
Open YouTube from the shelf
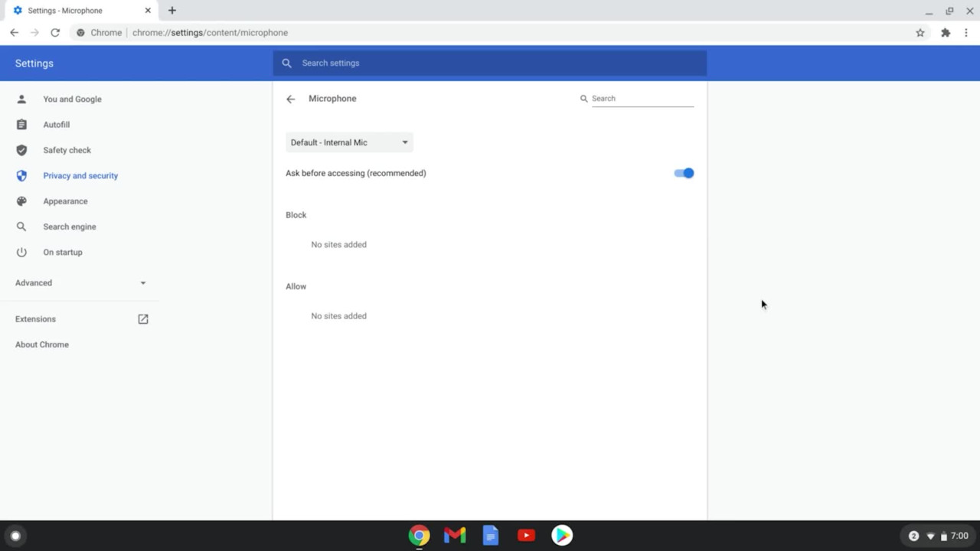click(526, 536)
